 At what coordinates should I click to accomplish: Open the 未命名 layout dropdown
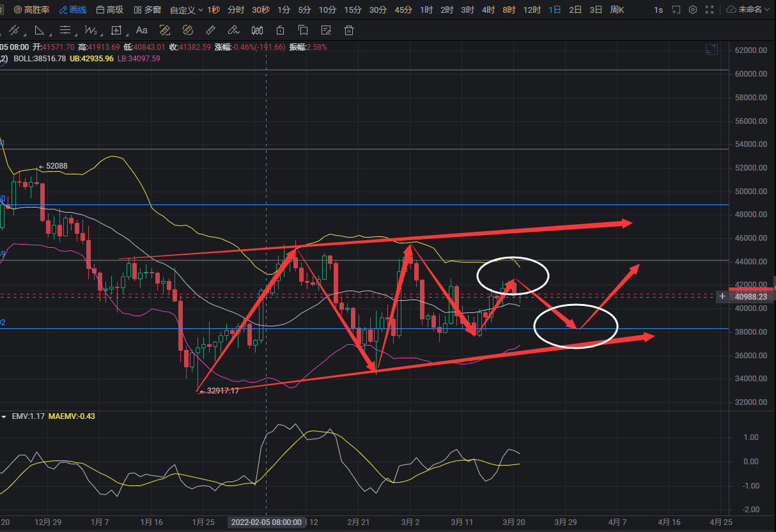pyautogui.click(x=750, y=10)
